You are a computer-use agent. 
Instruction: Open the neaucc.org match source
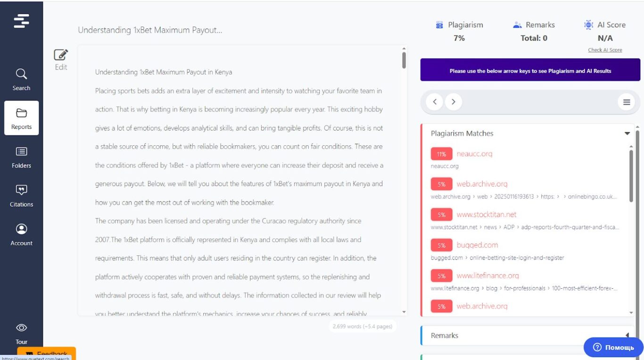474,154
